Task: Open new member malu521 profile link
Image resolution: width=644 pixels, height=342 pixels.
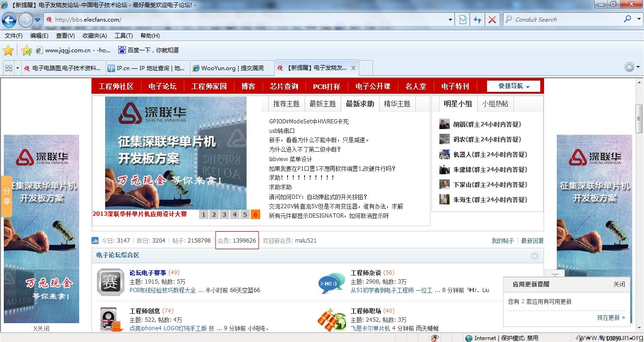Action: click(x=305, y=240)
